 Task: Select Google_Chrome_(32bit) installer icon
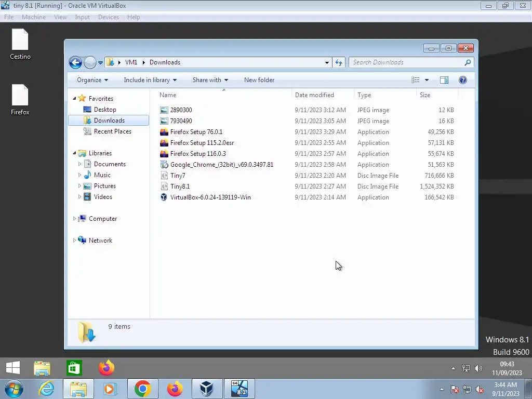[164, 165]
